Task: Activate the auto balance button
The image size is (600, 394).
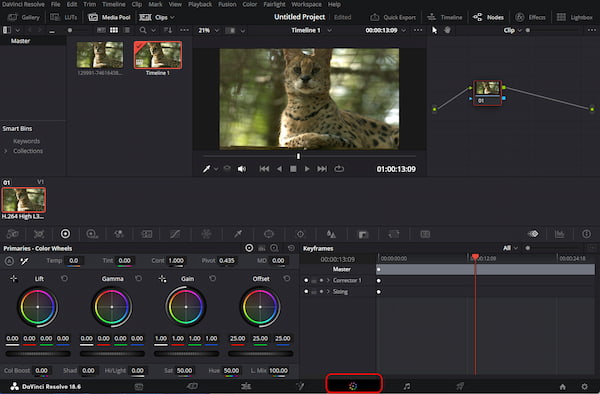Action: (x=10, y=261)
